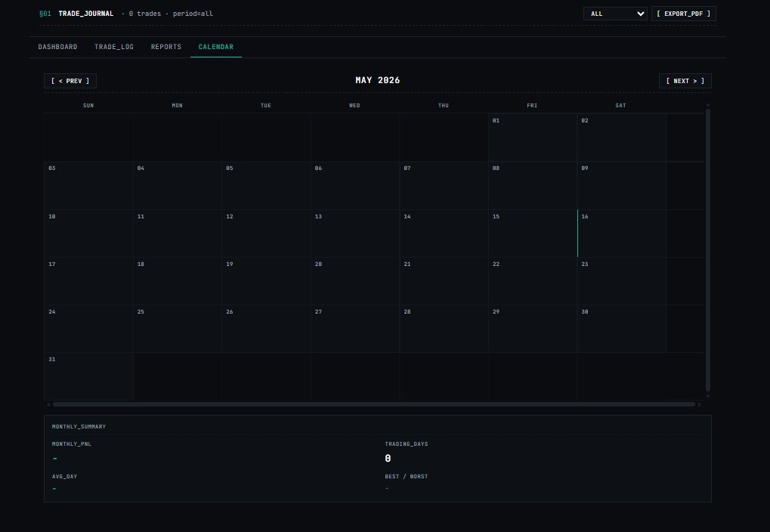Click the vertical scrollbar up arrow
Screen dimensions: 770x532
(707, 105)
